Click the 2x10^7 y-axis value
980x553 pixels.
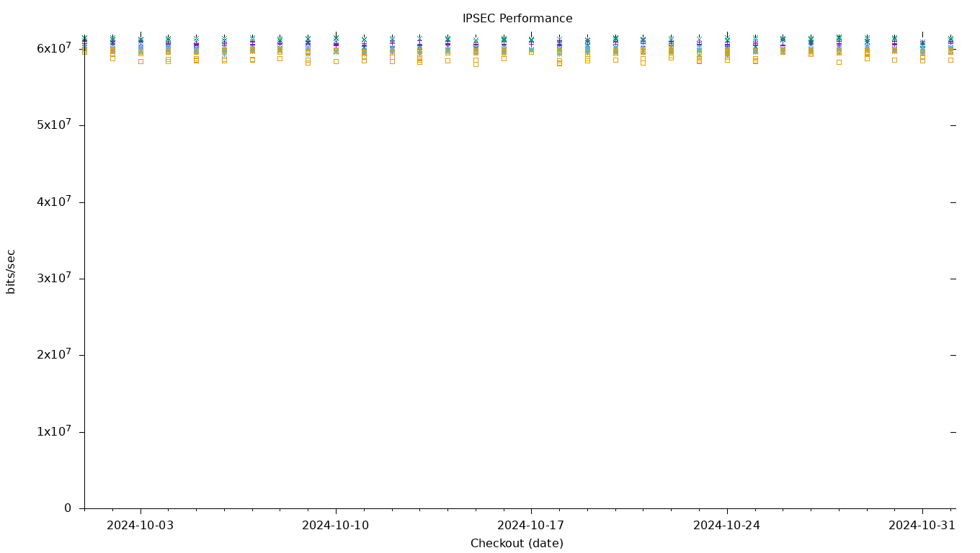[54, 354]
